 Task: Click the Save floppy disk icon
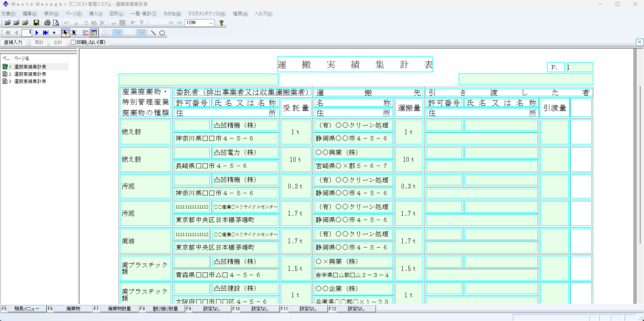[x=36, y=23]
